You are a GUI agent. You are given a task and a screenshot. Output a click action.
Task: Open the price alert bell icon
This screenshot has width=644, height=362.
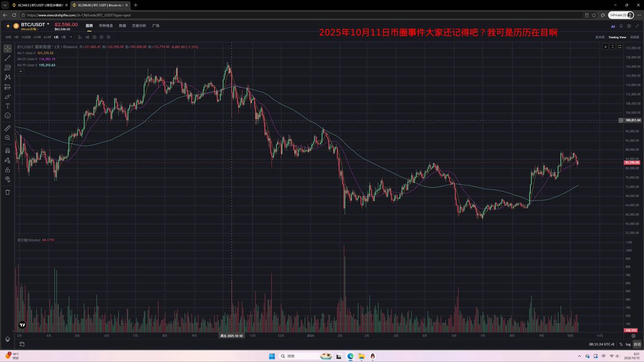point(621,26)
